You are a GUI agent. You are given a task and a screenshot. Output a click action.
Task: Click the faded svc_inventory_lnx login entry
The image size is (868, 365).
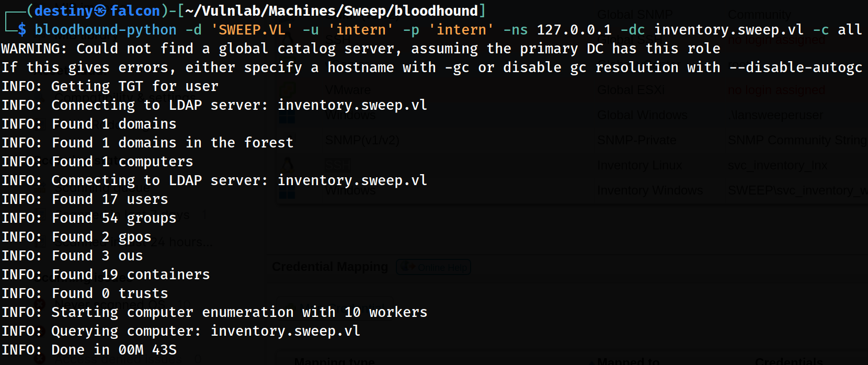(777, 166)
